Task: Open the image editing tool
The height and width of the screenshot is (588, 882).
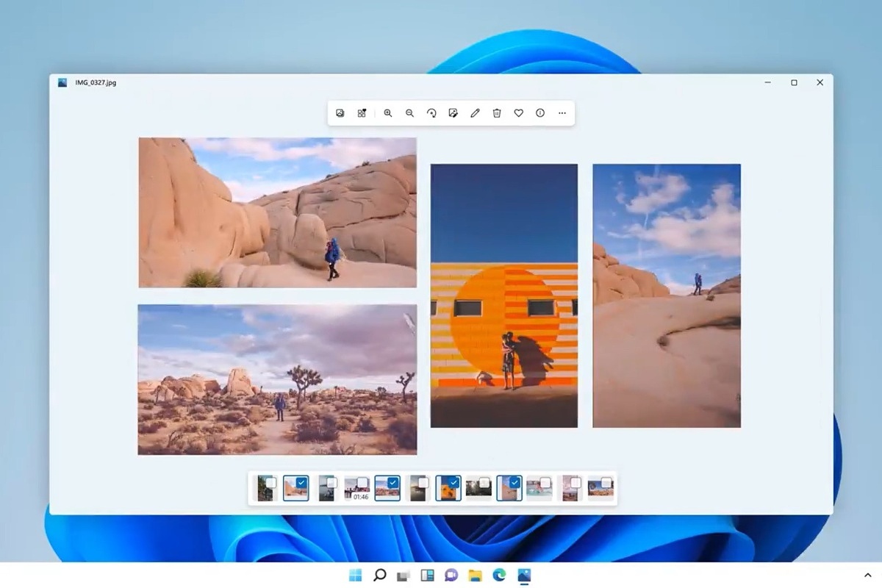Action: [453, 113]
